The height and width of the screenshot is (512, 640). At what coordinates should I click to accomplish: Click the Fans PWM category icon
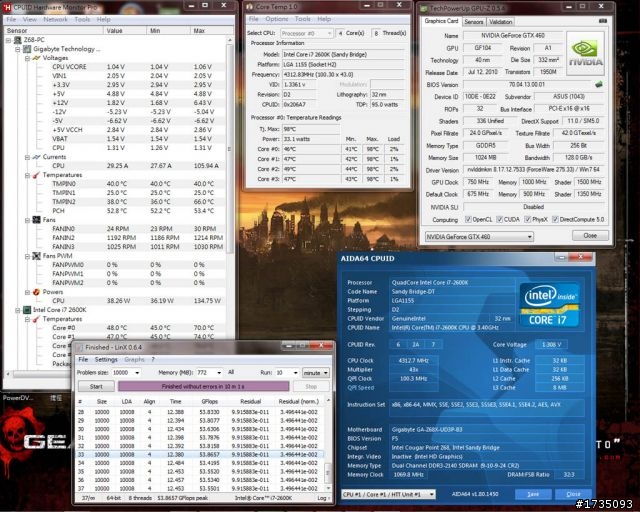point(36,256)
